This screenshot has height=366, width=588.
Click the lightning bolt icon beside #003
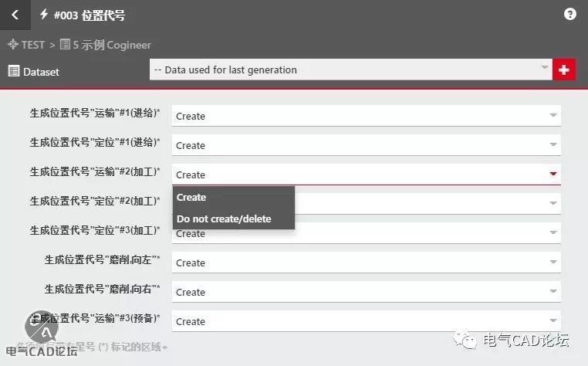click(44, 15)
